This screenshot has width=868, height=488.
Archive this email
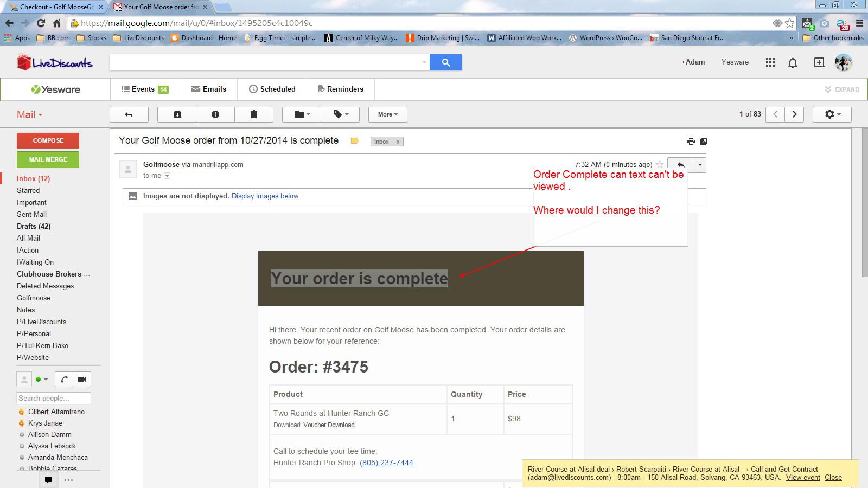tap(177, 114)
